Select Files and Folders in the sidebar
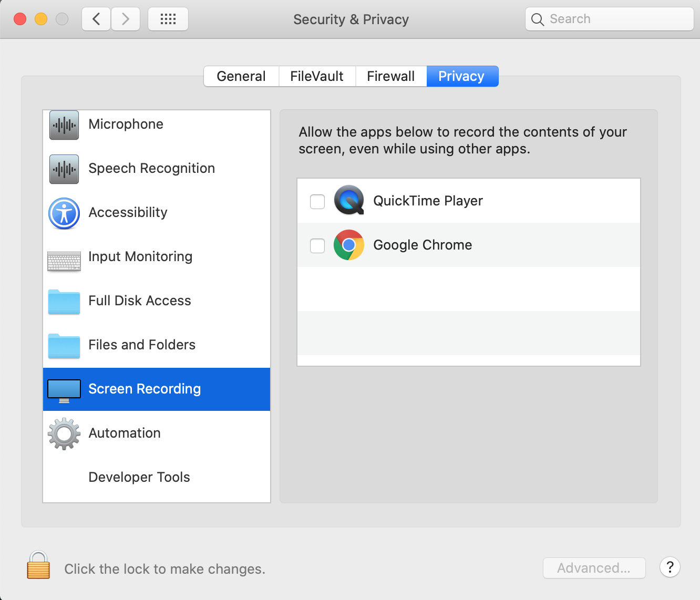The image size is (700, 600). coord(142,346)
